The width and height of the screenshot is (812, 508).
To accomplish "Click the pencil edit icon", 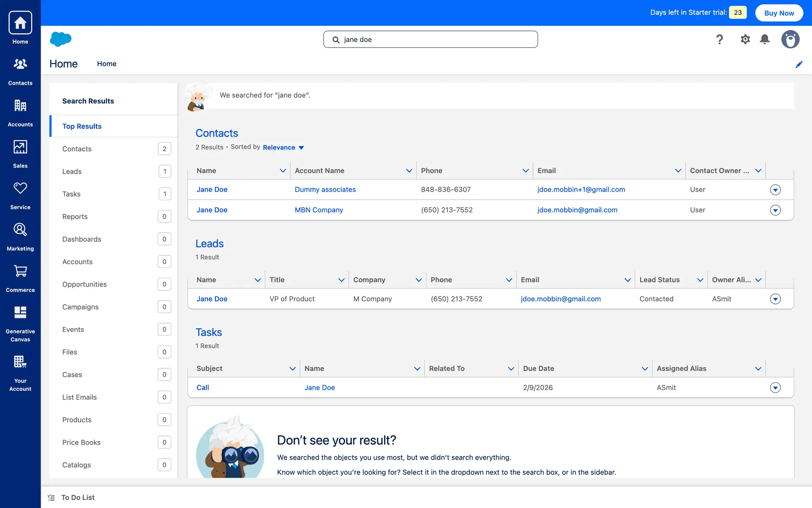I will pos(799,64).
